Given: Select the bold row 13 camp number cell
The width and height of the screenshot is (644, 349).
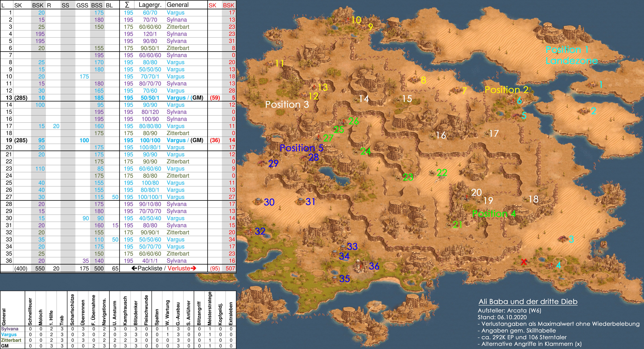Looking at the screenshot, I should (9, 98).
